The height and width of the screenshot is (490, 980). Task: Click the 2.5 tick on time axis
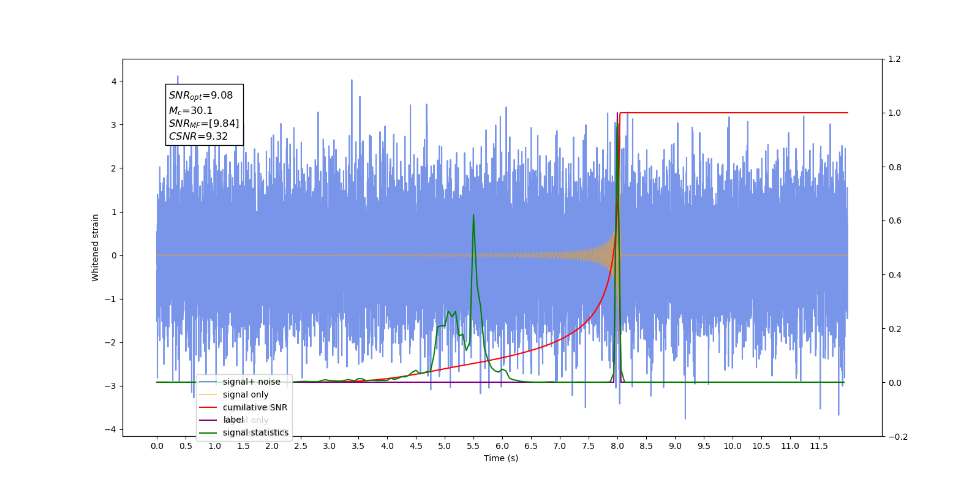point(301,446)
